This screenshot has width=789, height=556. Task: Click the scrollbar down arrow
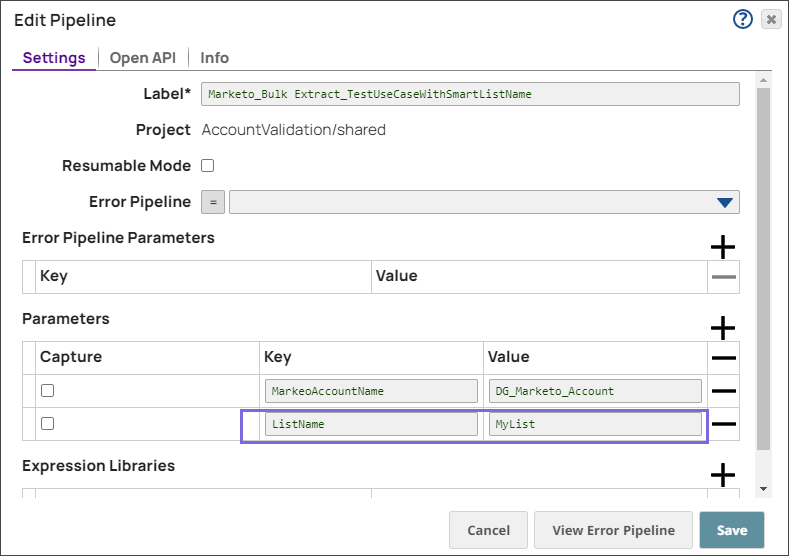pyautogui.click(x=763, y=489)
